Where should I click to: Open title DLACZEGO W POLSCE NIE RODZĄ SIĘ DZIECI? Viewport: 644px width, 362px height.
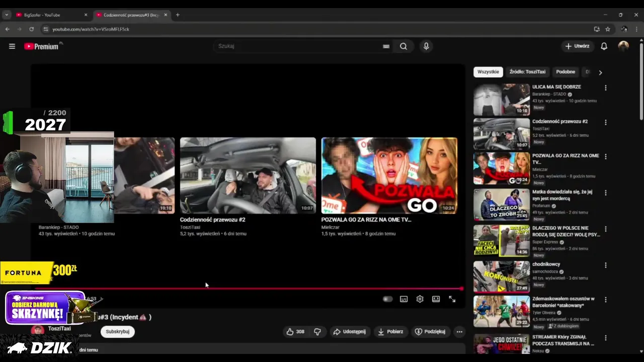pyautogui.click(x=566, y=231)
